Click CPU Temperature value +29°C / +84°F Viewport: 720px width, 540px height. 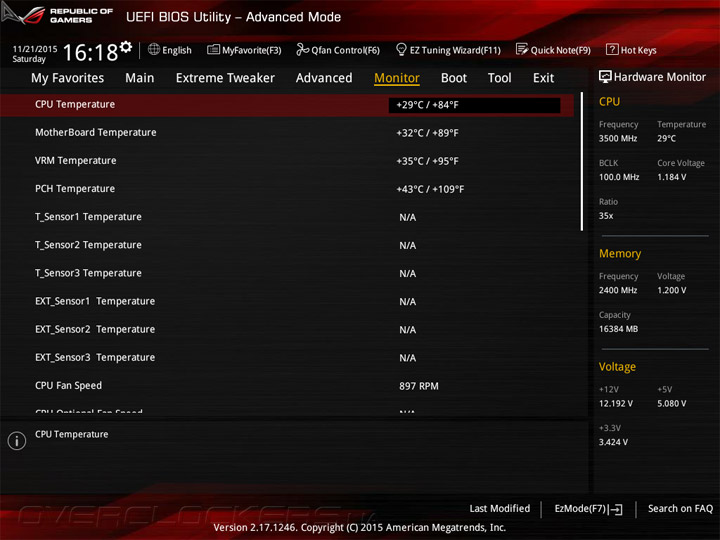[474, 105]
